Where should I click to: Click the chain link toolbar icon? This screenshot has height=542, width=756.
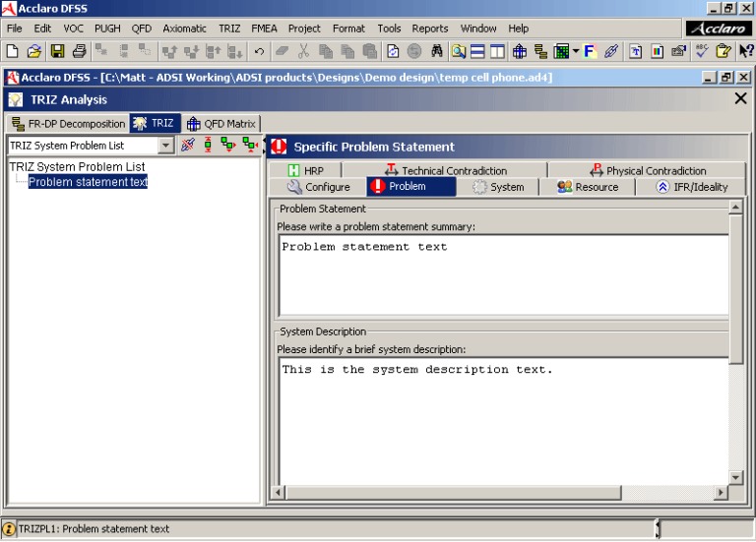(610, 51)
